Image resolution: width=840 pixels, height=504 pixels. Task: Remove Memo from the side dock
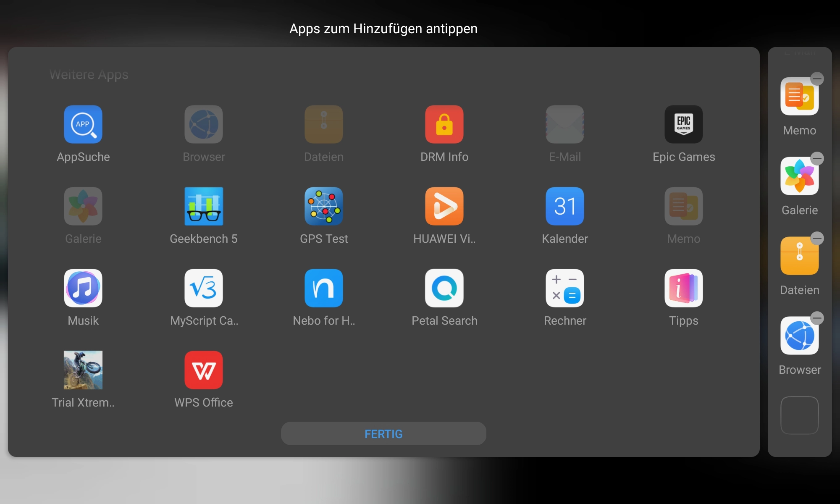tap(817, 79)
